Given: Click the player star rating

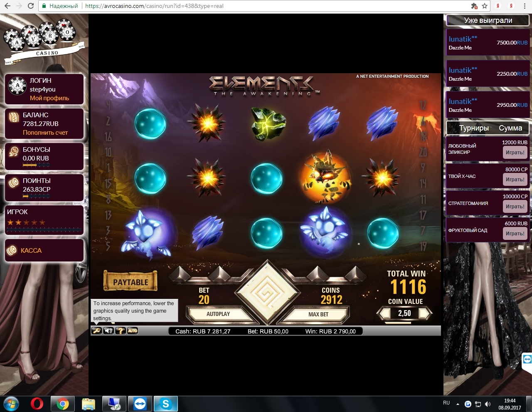Looking at the screenshot, I should click(x=26, y=222).
